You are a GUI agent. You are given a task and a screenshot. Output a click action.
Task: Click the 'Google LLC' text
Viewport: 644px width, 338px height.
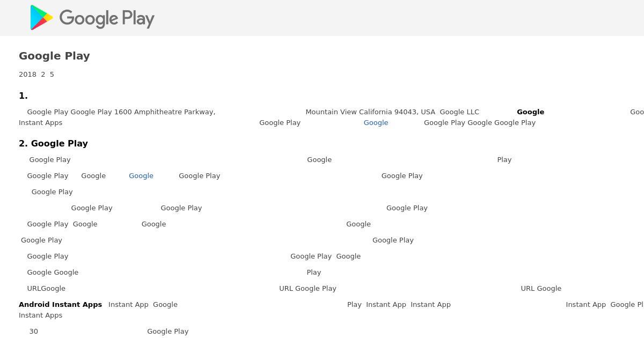(459, 112)
